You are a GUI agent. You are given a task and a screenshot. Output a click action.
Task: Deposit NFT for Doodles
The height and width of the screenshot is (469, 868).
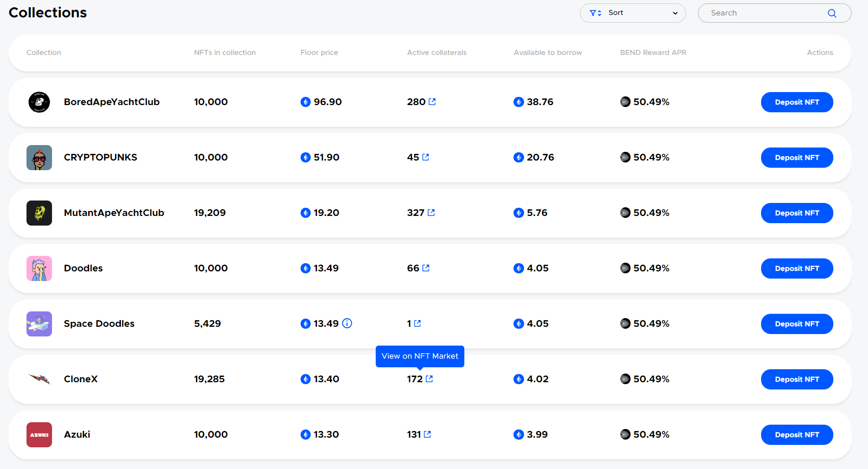pos(797,268)
